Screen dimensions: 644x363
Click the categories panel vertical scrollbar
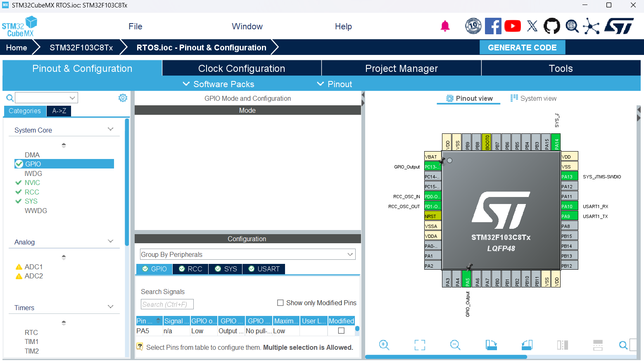127,182
